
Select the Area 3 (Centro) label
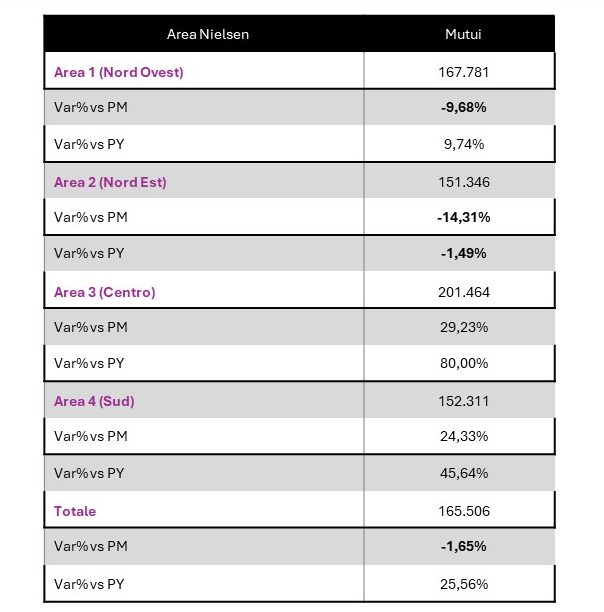click(x=105, y=292)
